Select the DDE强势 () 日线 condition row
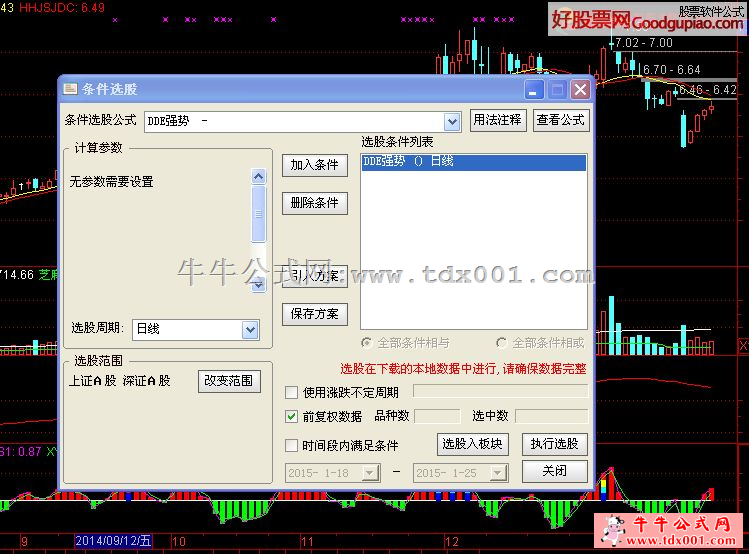 (474, 162)
